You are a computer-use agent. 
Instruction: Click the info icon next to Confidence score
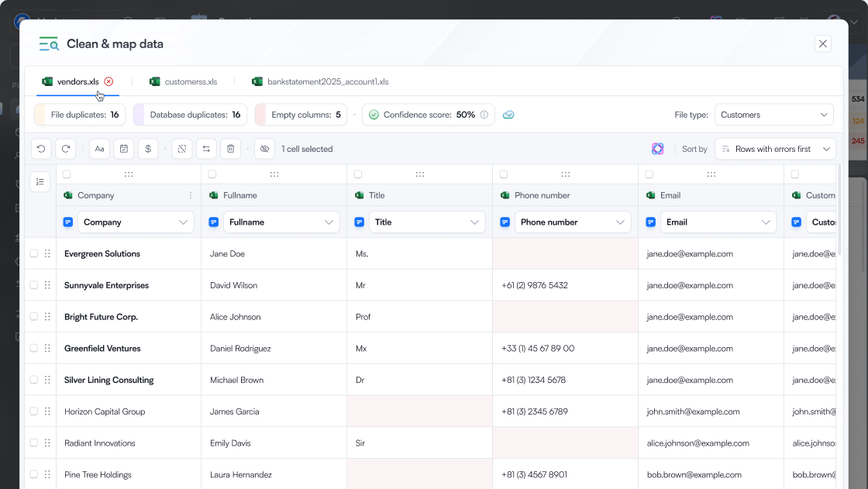tap(484, 115)
